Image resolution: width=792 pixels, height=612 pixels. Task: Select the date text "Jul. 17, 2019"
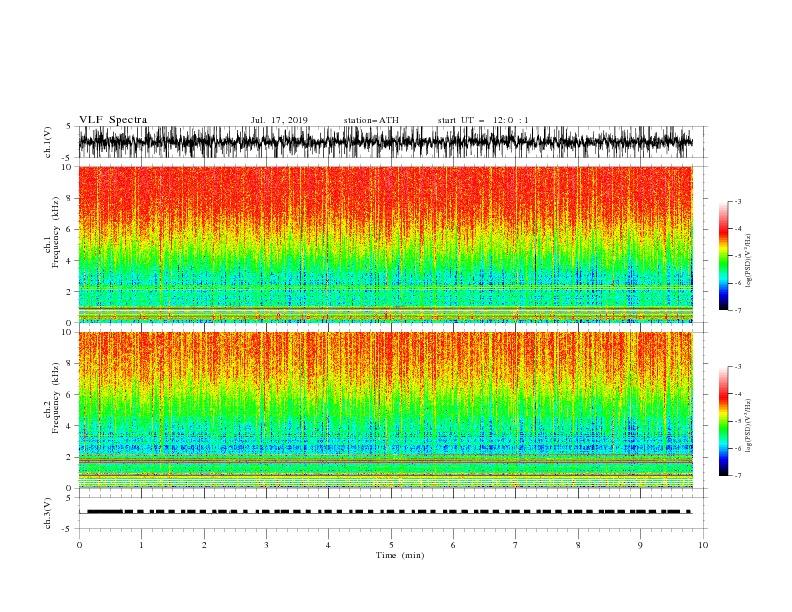click(x=279, y=120)
